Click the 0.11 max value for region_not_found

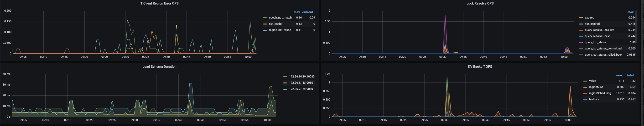click(299, 30)
